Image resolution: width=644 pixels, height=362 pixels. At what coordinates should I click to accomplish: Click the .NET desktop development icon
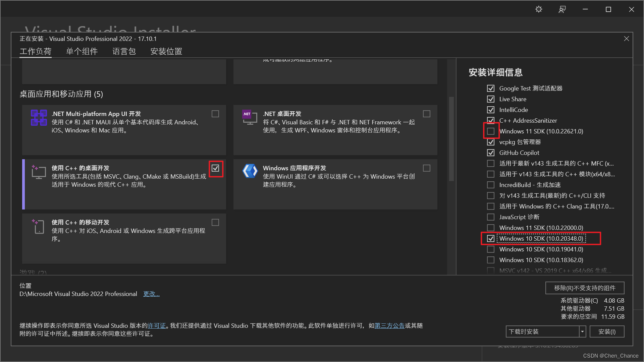pos(250,117)
